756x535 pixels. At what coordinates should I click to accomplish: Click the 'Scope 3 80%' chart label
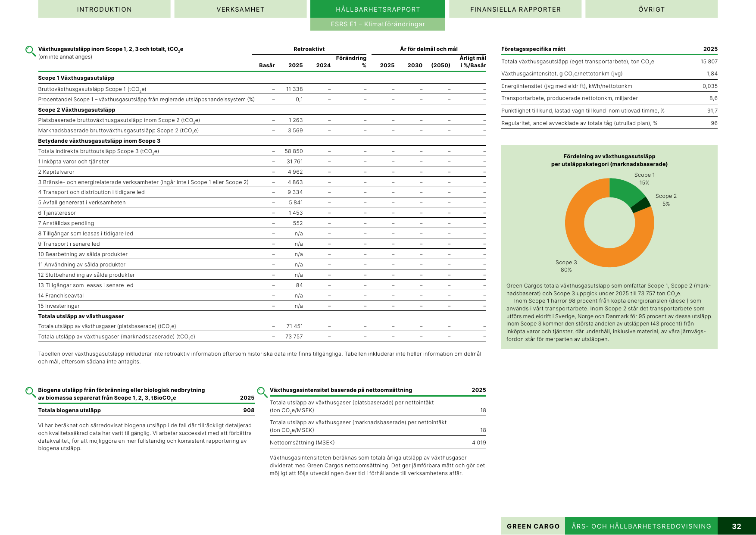566,266
